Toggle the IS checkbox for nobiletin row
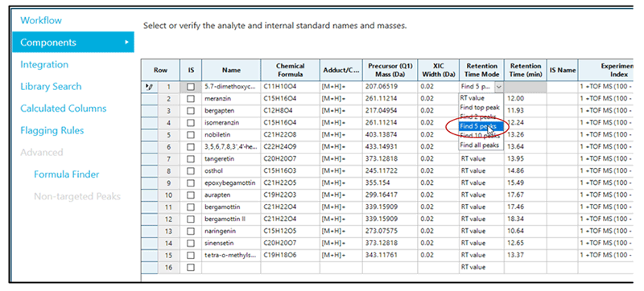 click(191, 135)
